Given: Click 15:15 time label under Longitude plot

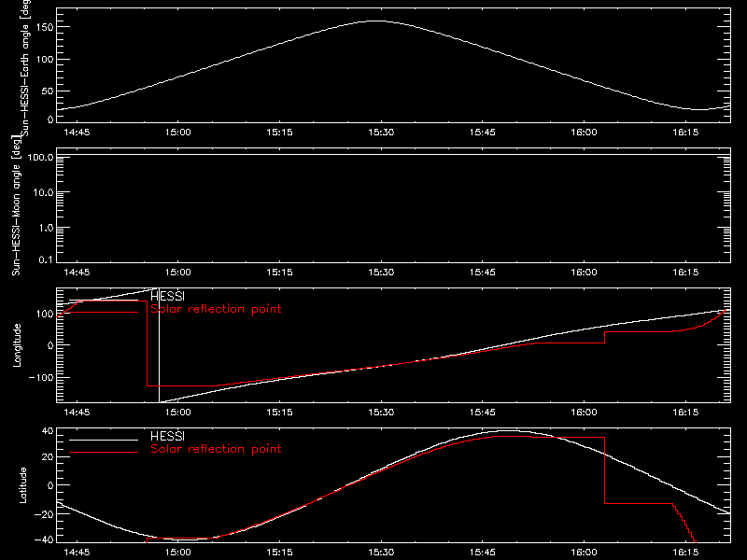Looking at the screenshot, I should tap(279, 413).
